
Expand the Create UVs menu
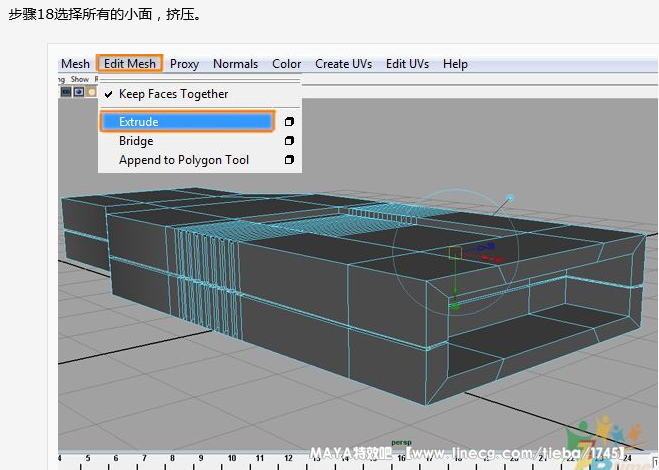coord(343,64)
